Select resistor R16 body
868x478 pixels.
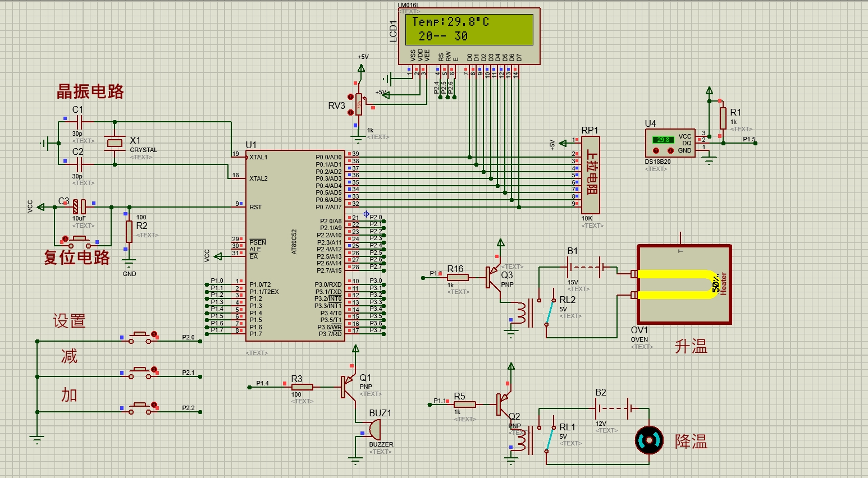click(458, 277)
